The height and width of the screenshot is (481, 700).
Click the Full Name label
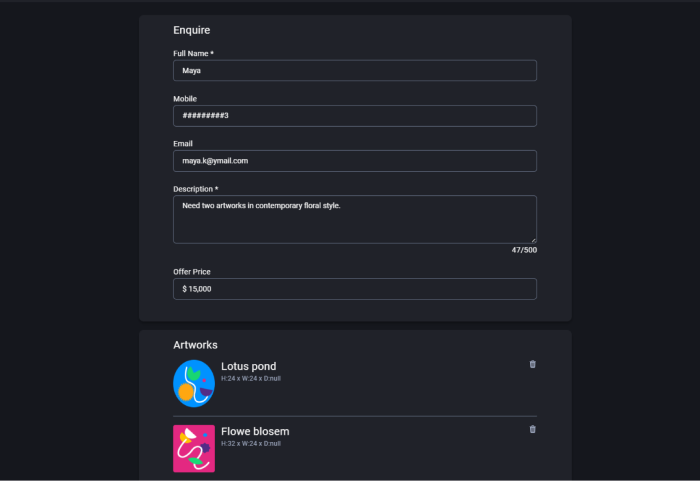[193, 54]
